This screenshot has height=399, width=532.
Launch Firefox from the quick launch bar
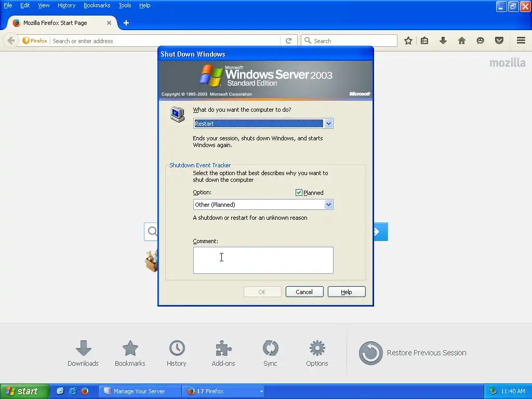pos(85,391)
